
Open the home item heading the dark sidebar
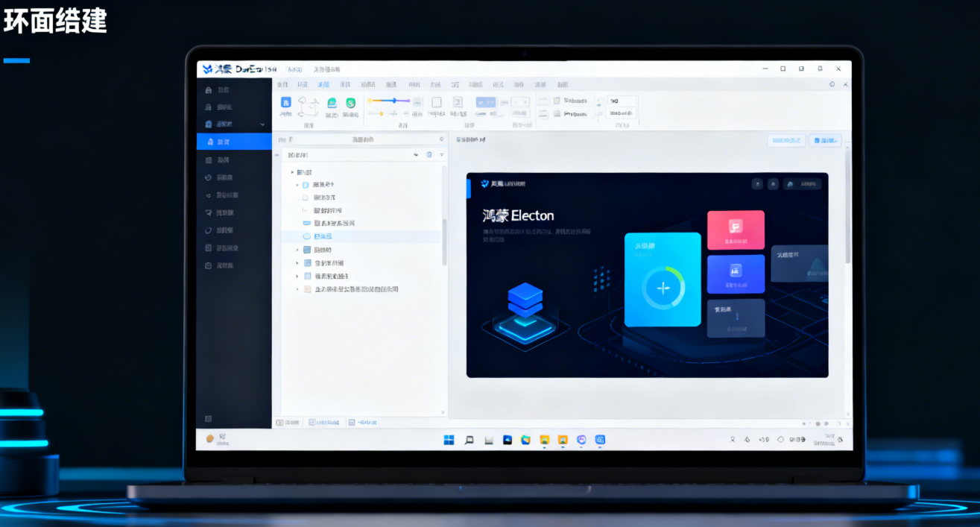pos(234,89)
